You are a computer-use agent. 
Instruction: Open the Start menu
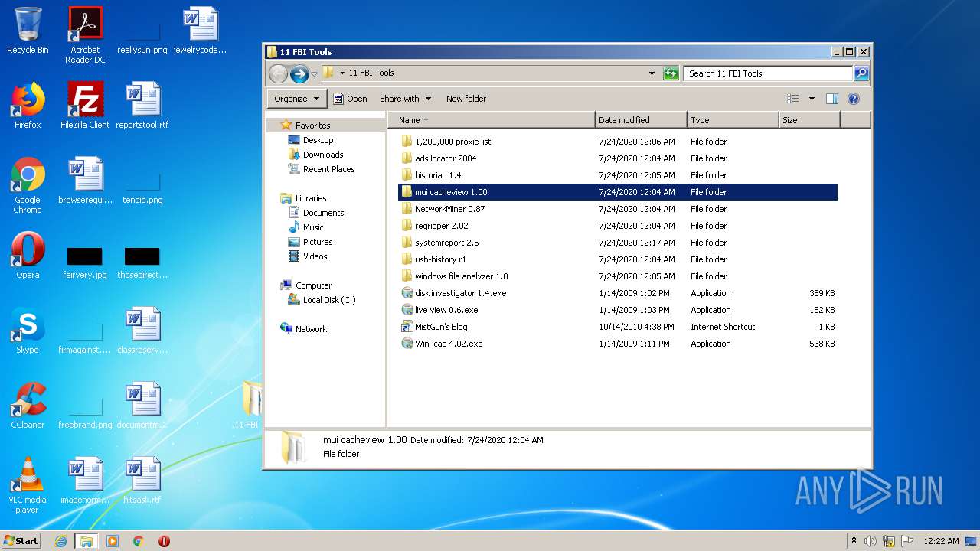pyautogui.click(x=21, y=541)
